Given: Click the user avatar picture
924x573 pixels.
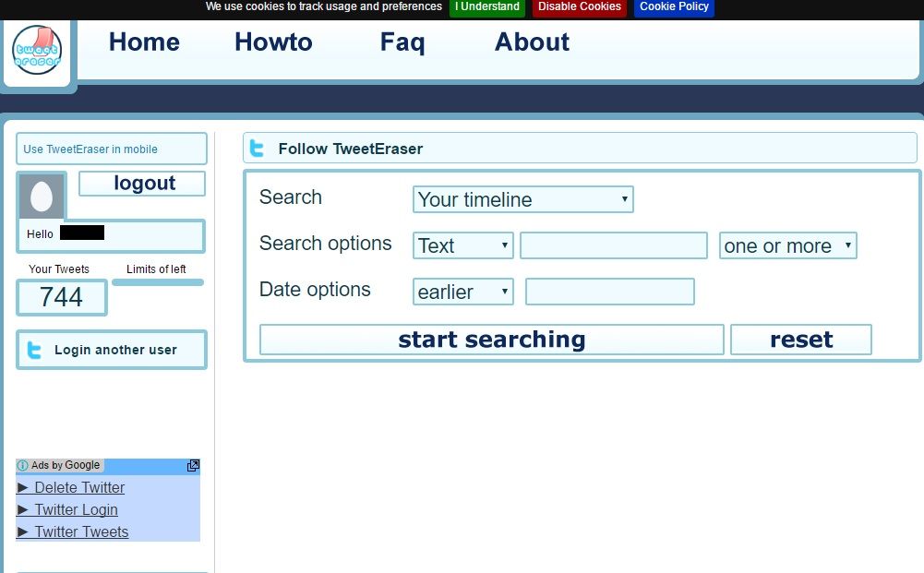Looking at the screenshot, I should (x=42, y=197).
